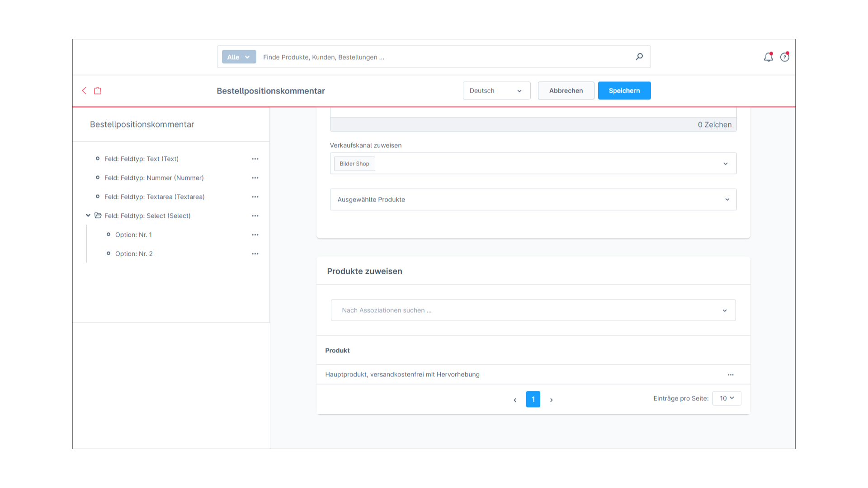Open options for Textarea field row
The width and height of the screenshot is (868, 488).
(x=255, y=197)
